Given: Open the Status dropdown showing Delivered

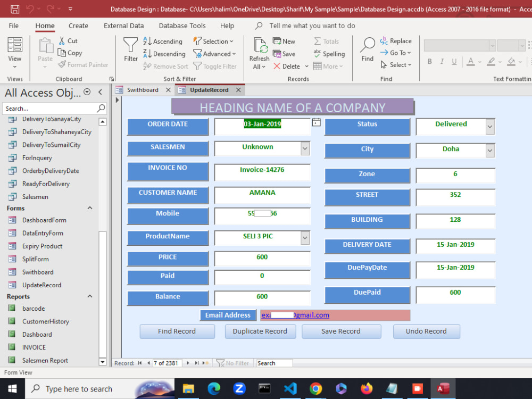Looking at the screenshot, I should [489, 126].
